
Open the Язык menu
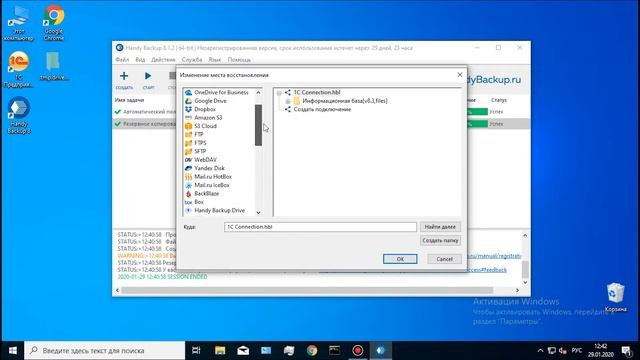pos(214,60)
